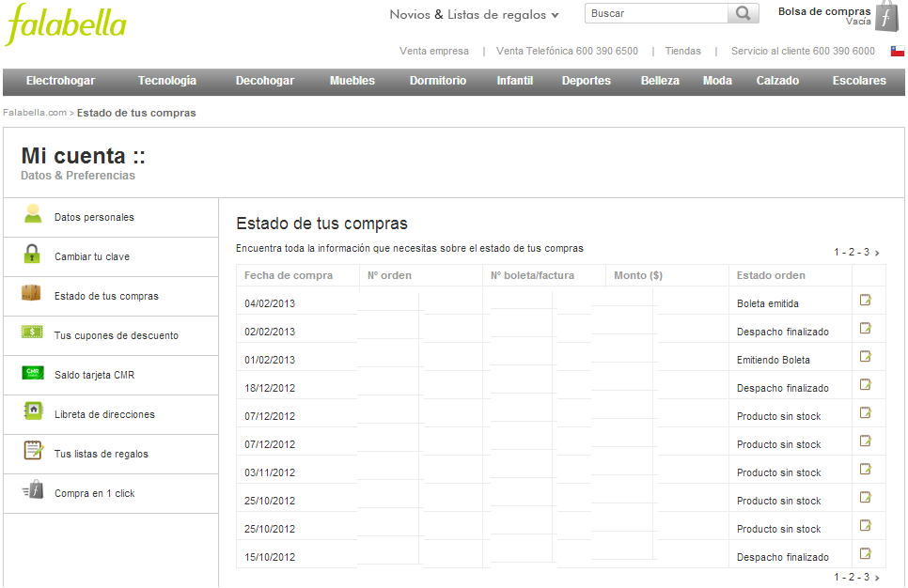
Task: Click the Venta empresa link
Action: pyautogui.click(x=434, y=51)
